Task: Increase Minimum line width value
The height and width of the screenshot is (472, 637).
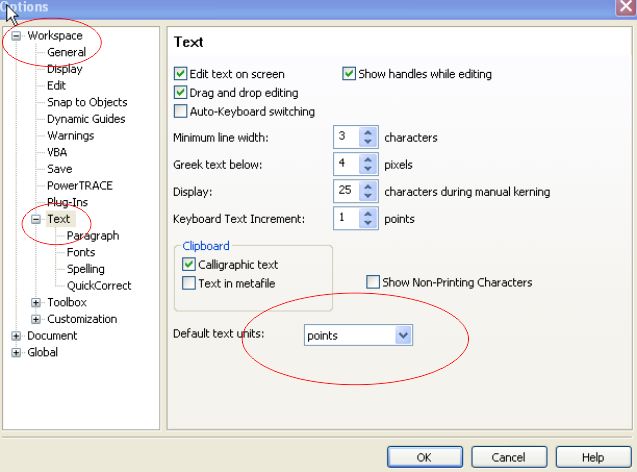Action: pyautogui.click(x=368, y=132)
